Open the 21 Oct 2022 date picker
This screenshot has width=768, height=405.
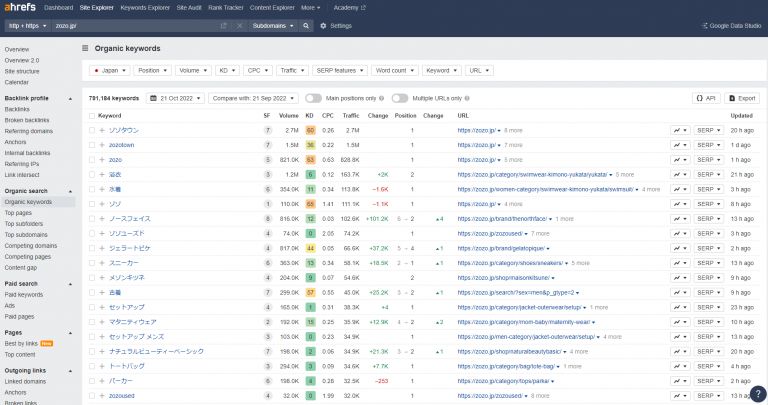click(x=175, y=98)
